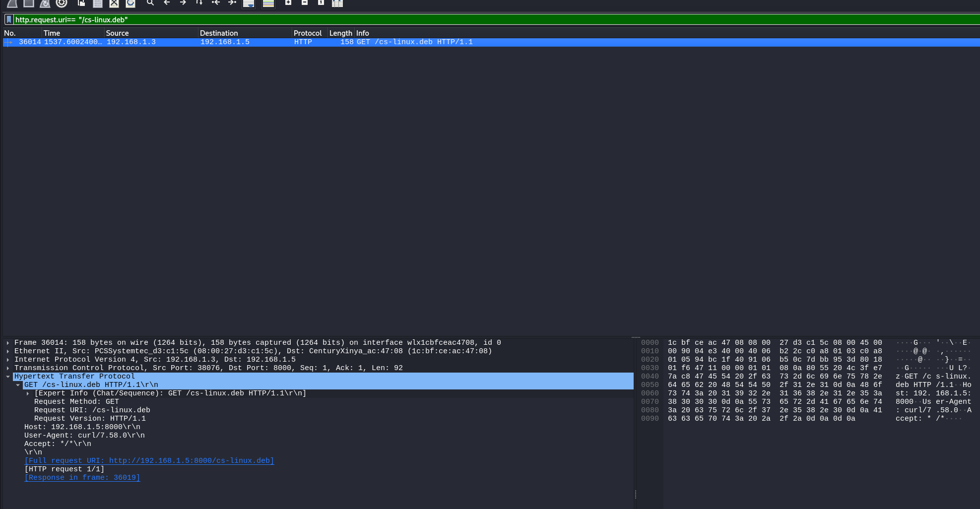Sort by the Length column header

(341, 33)
